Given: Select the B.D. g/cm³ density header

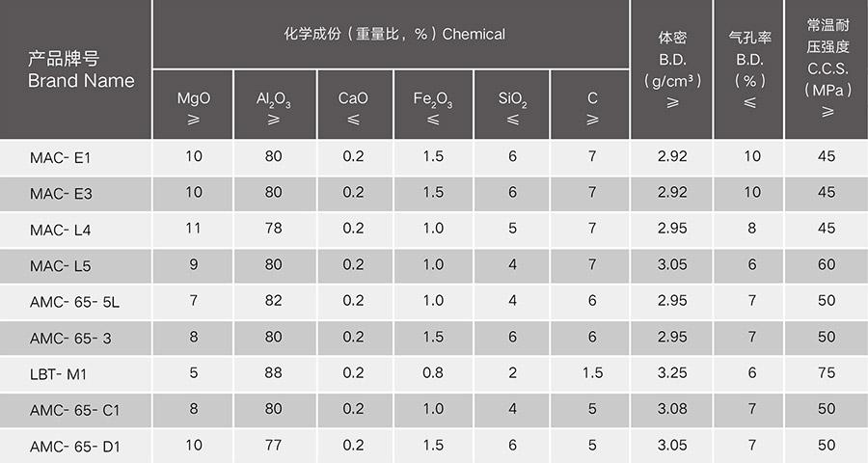Looking at the screenshot, I should point(671,69).
